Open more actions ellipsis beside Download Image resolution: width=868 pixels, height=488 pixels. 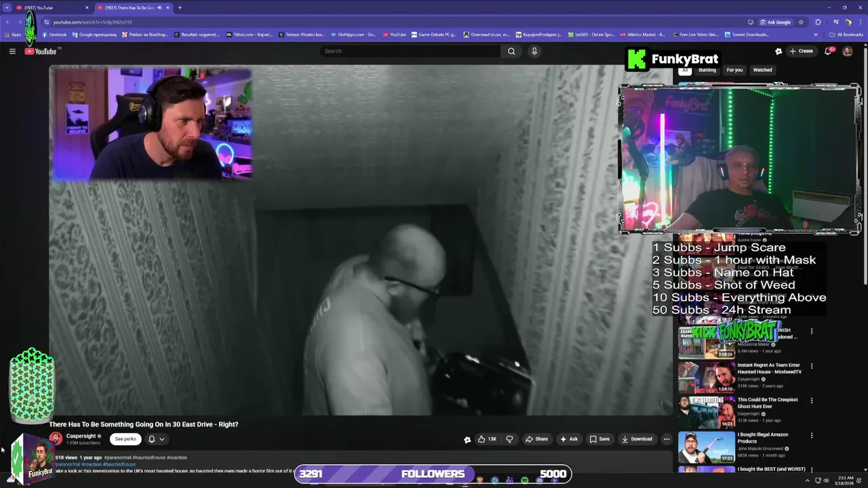point(667,439)
